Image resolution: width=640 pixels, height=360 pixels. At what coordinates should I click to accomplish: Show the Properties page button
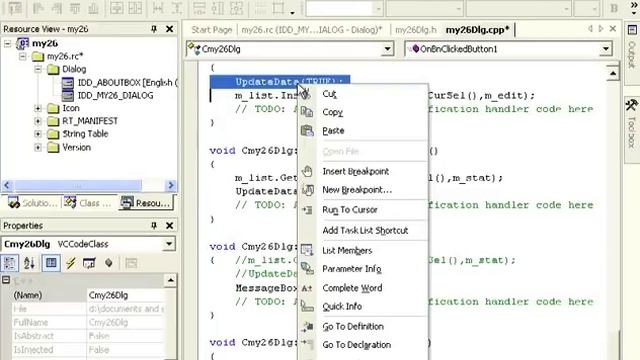(x=51, y=263)
